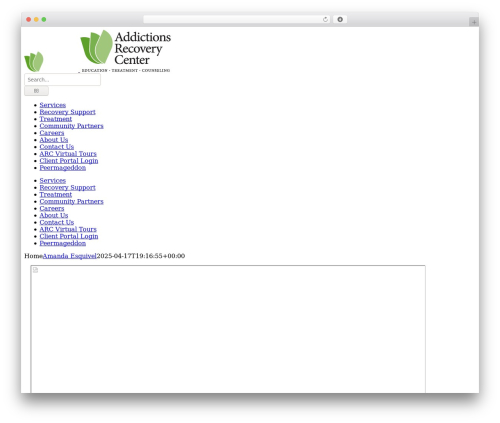
Task: Open ARC Virtual Tours in the first menu list
Action: click(68, 154)
